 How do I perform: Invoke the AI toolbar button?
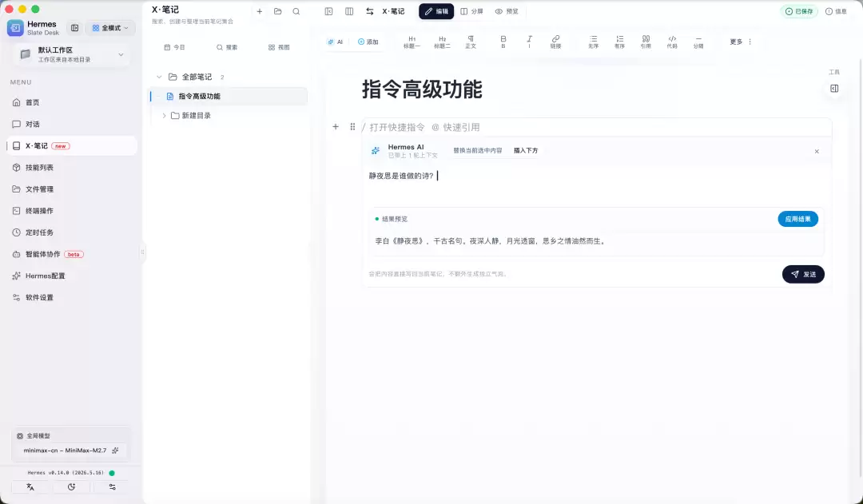point(335,42)
